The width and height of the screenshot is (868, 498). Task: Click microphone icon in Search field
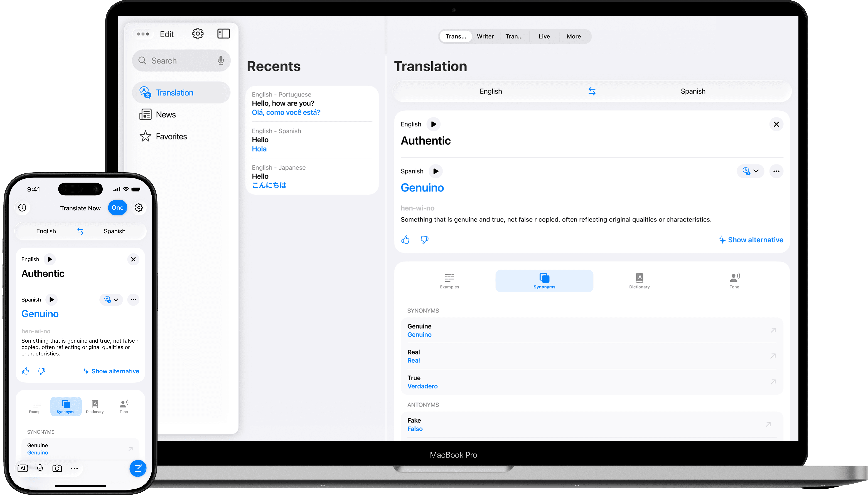221,61
